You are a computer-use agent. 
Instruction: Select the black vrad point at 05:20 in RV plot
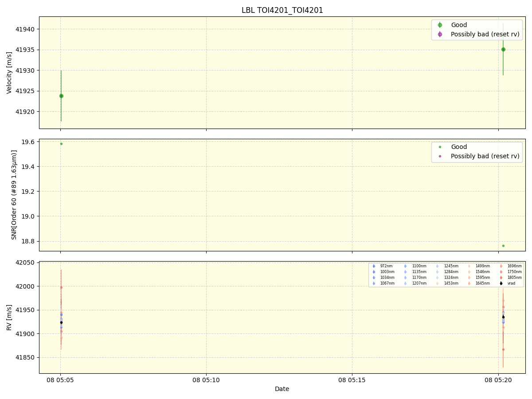(x=503, y=317)
